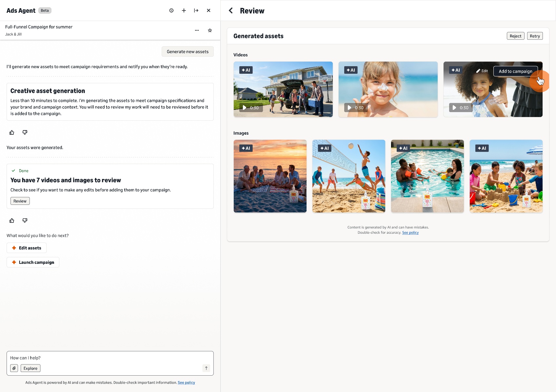Click the Generate new assets chip
The height and width of the screenshot is (392, 556).
click(x=188, y=51)
